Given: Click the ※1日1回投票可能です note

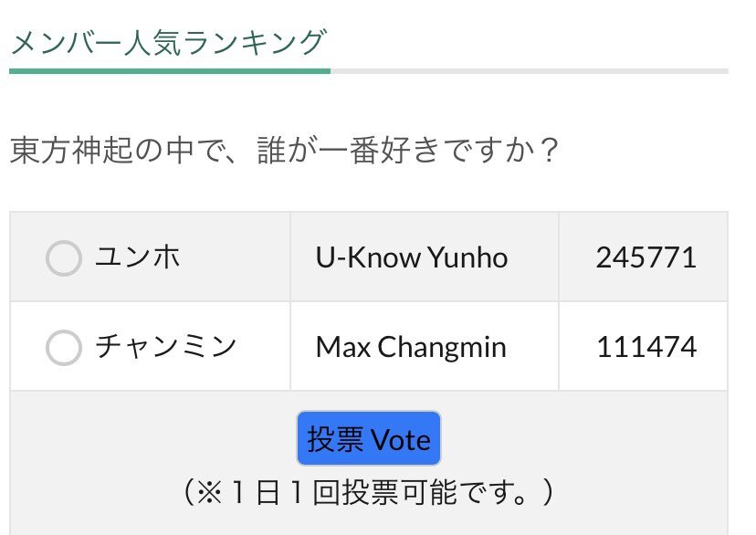Looking at the screenshot, I should pyautogui.click(x=369, y=492).
